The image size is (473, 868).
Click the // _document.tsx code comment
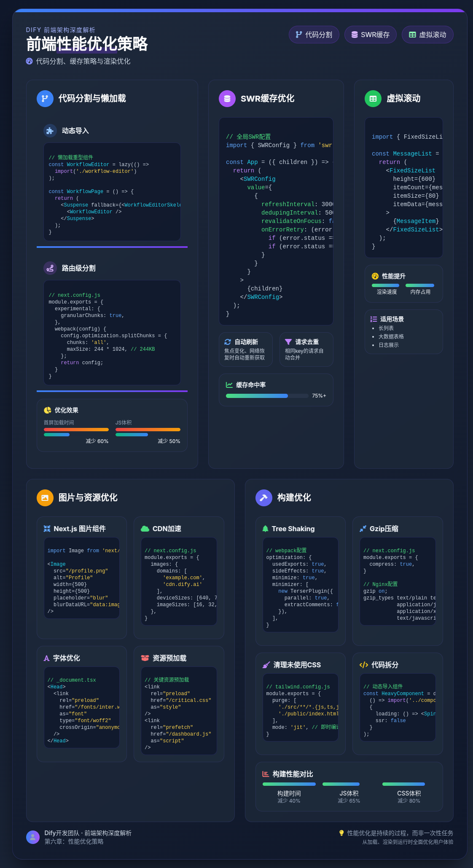(72, 680)
